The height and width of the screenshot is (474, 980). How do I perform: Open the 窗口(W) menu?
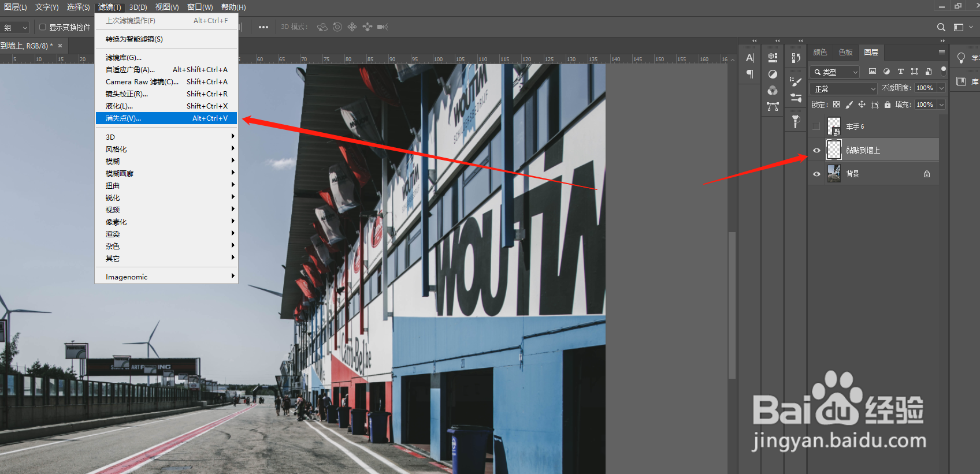point(200,7)
